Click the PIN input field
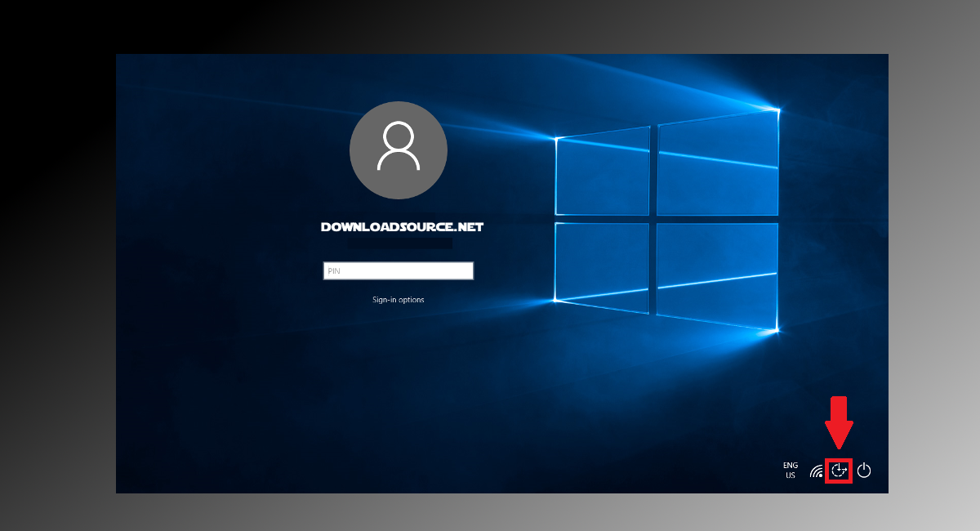Image resolution: width=980 pixels, height=531 pixels. 399,270
